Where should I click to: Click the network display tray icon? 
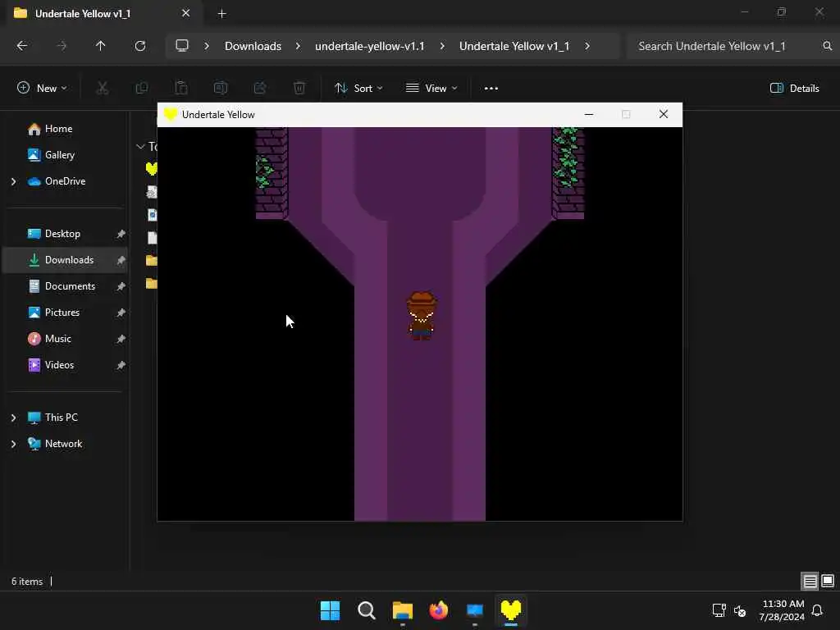pyautogui.click(x=719, y=610)
